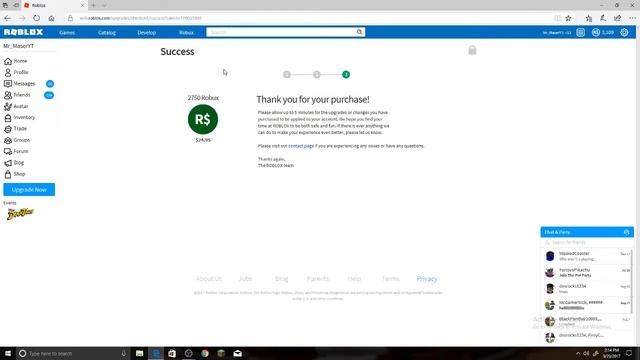The height and width of the screenshot is (360, 640).
Task: Click the About Us footer link
Action: [x=209, y=279]
